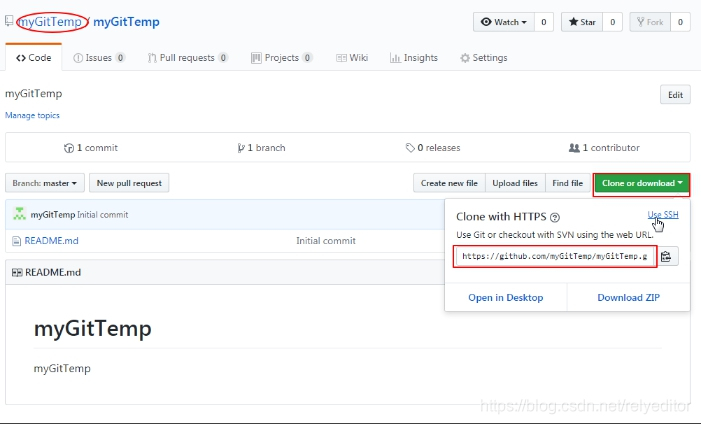The image size is (701, 424).
Task: Click the Edit description button
Action: coord(675,94)
